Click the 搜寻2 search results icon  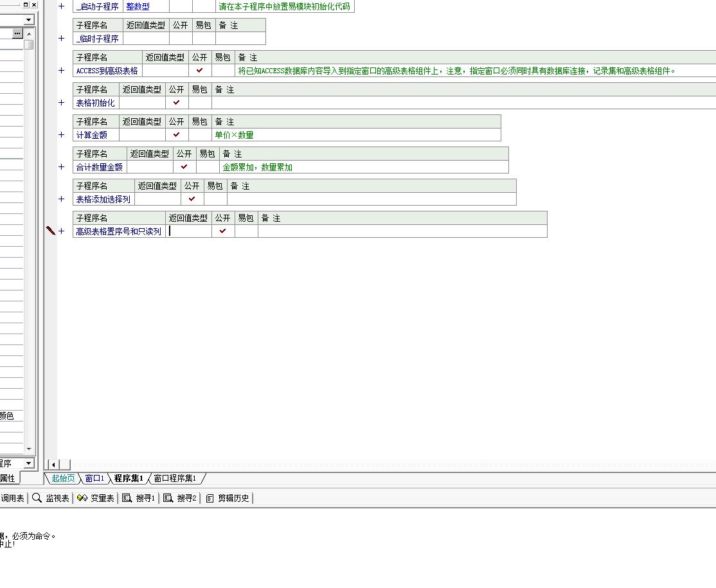(x=168, y=498)
